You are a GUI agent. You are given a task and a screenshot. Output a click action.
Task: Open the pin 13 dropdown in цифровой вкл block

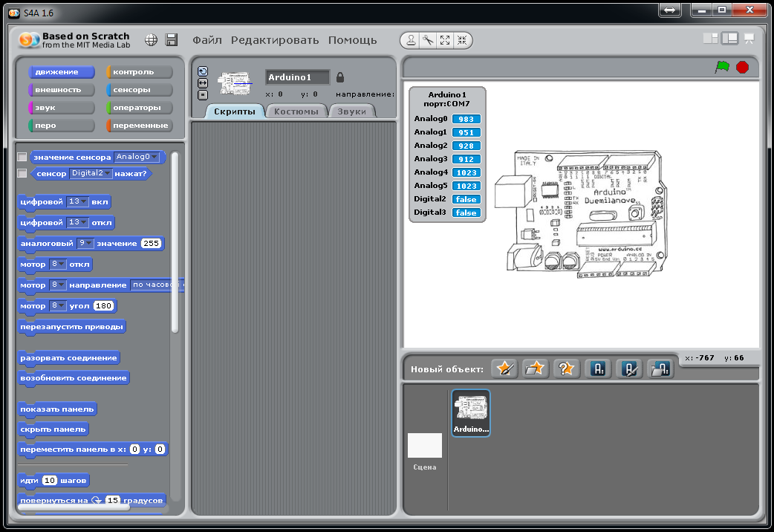pos(84,201)
